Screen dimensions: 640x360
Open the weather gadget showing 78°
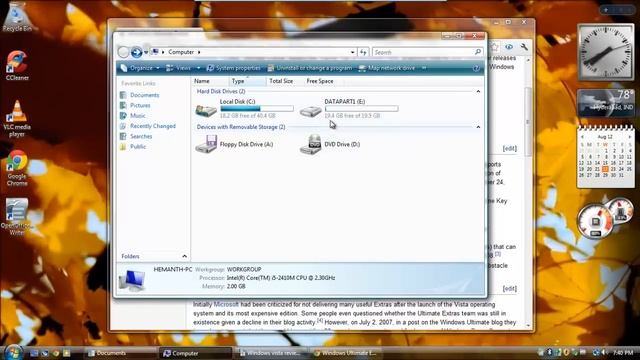coord(606,102)
